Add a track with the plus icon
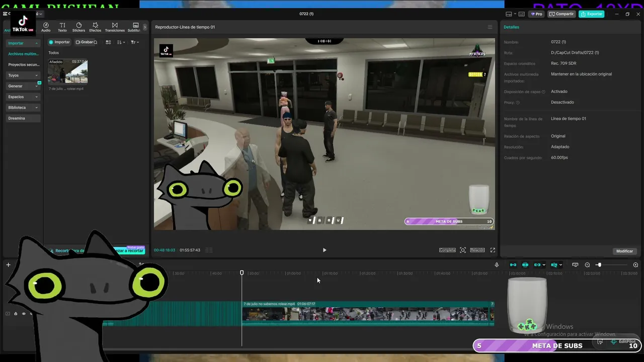Screen dimensions: 644x362 pos(8,265)
